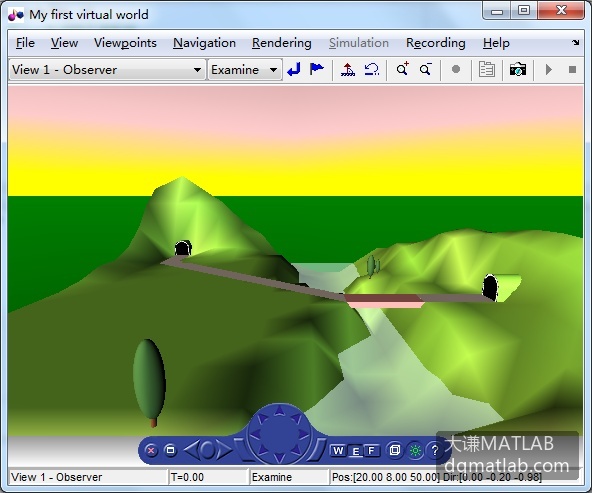The width and height of the screenshot is (592, 493).
Task: Open the Rendering menu
Action: 282,43
